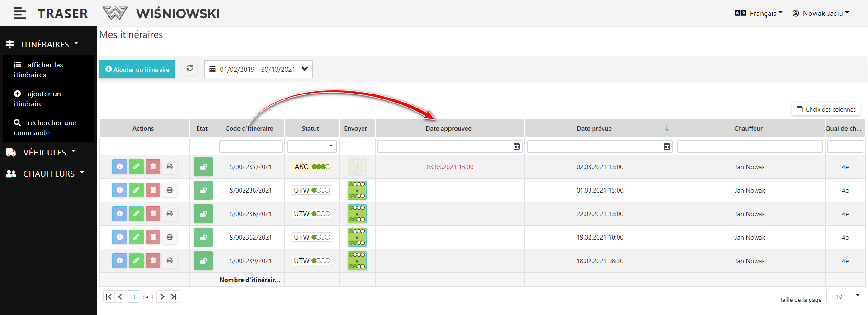This screenshot has width=868, height=315.
Task: Open info for itinerary S/002237/2021
Action: click(119, 167)
